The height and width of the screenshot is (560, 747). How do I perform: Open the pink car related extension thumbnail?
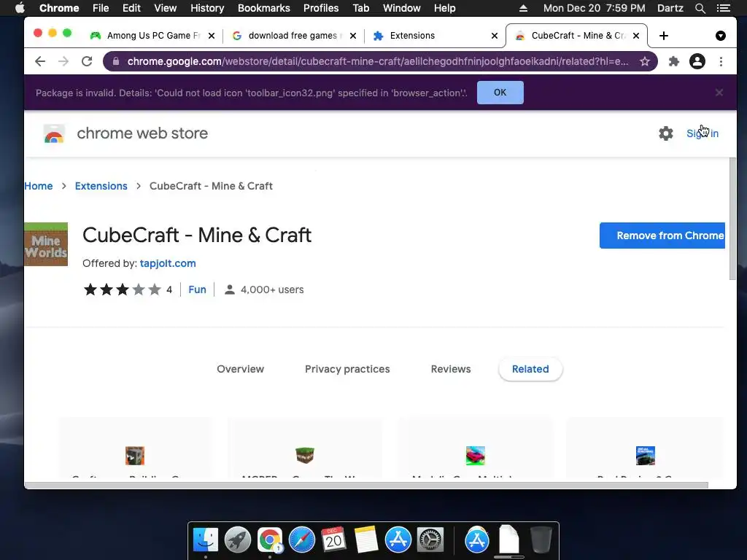475,456
